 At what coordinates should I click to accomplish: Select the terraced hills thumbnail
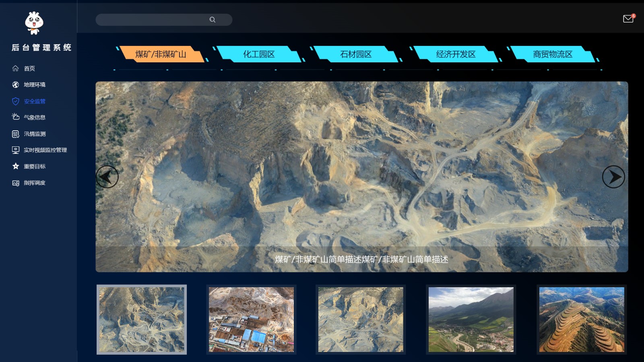tap(582, 319)
